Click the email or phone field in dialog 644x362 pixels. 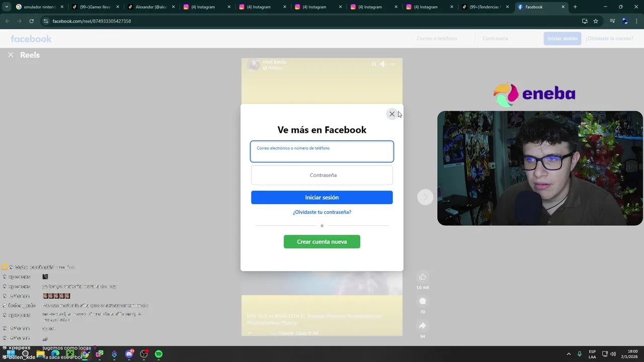pos(322,151)
